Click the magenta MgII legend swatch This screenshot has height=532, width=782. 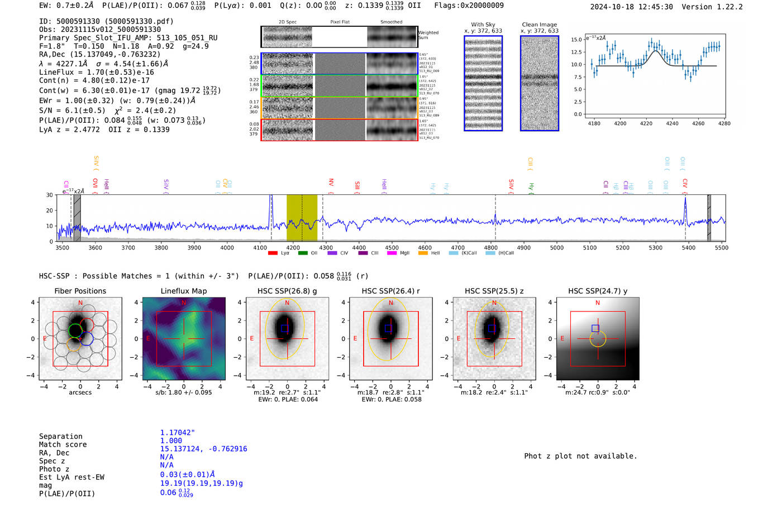[x=392, y=253]
